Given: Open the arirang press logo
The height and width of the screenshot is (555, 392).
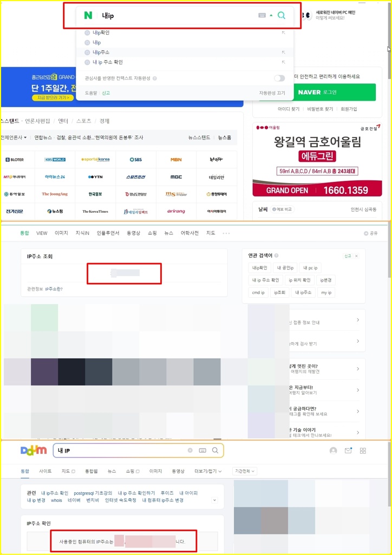Looking at the screenshot, I should [176, 211].
